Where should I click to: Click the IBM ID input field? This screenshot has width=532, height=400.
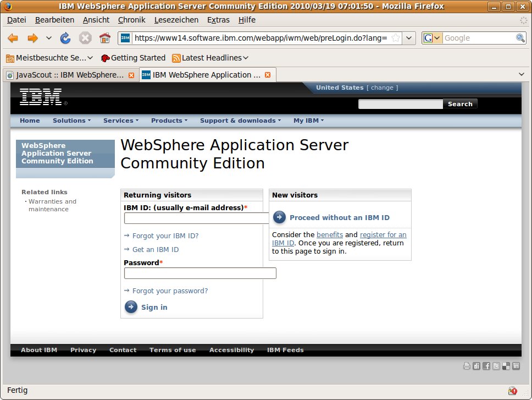(x=197, y=218)
